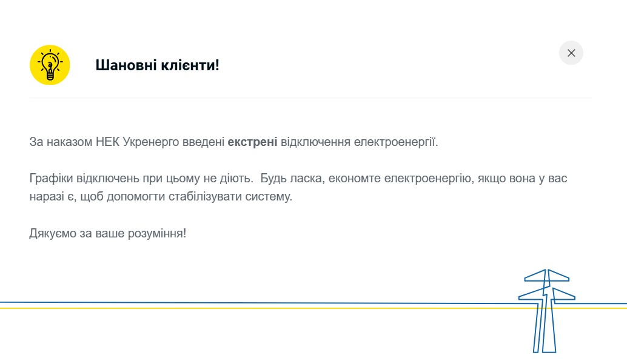Click 'Дякуємо за ваше розуміння!' line
Viewport: 627px width, 364px height.
[x=107, y=233]
